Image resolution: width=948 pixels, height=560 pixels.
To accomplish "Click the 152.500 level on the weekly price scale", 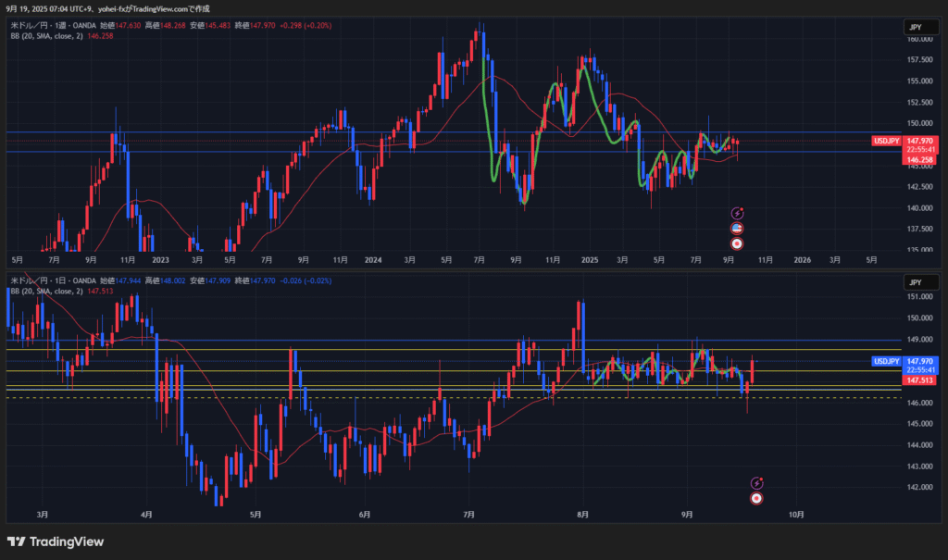I will (920, 102).
